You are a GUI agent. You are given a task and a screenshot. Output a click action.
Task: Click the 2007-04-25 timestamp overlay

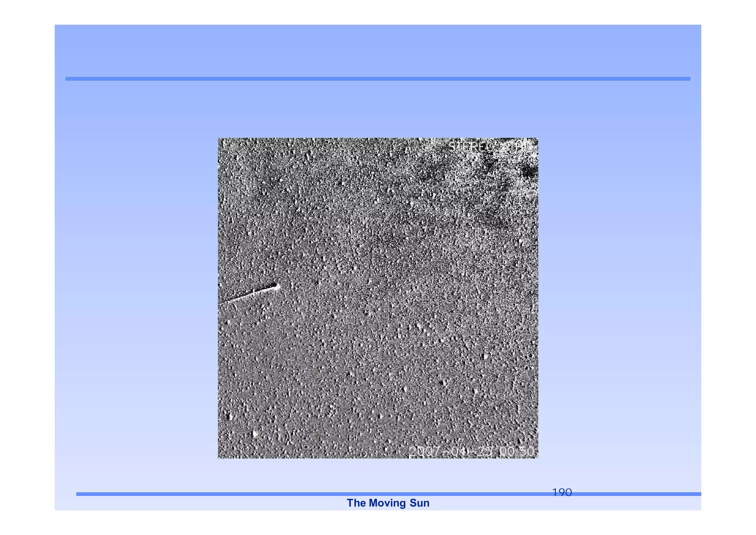coord(471,451)
